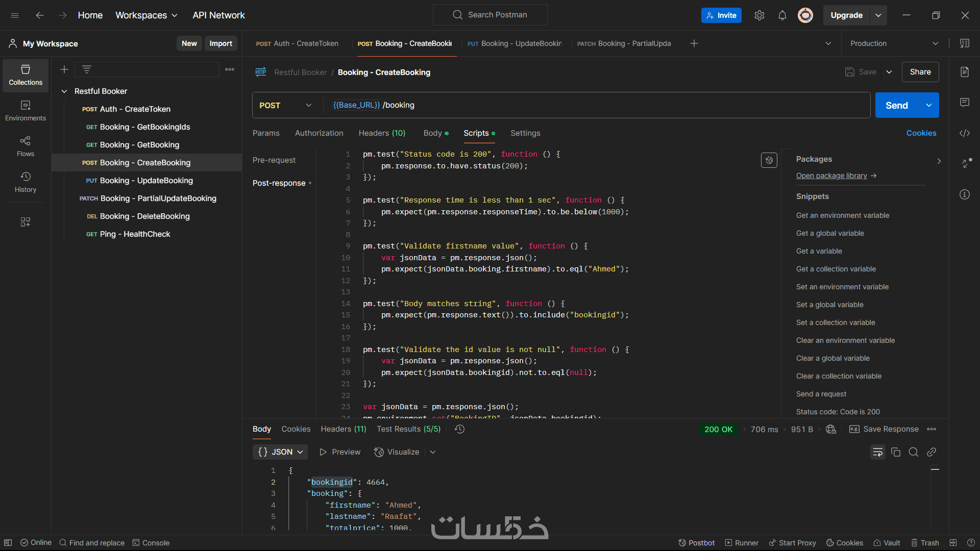Toggle two-pane layout icon in status bar
This screenshot has width=980, height=551.
pos(953,543)
